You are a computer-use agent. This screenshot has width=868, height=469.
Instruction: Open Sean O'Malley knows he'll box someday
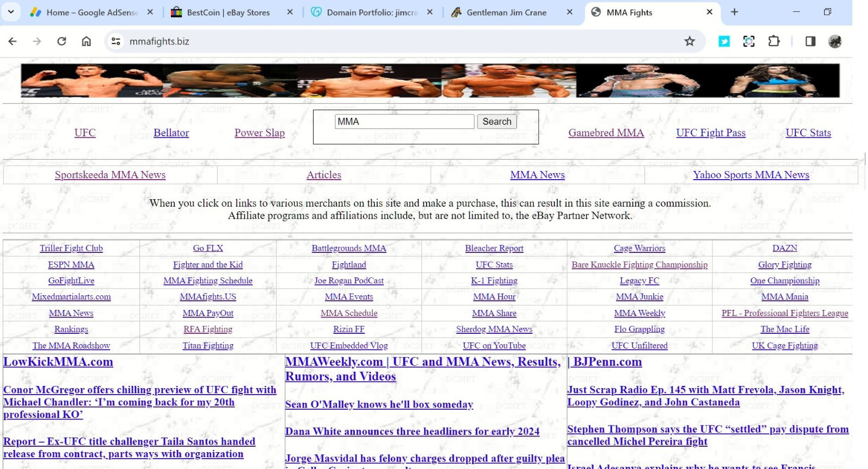point(379,404)
